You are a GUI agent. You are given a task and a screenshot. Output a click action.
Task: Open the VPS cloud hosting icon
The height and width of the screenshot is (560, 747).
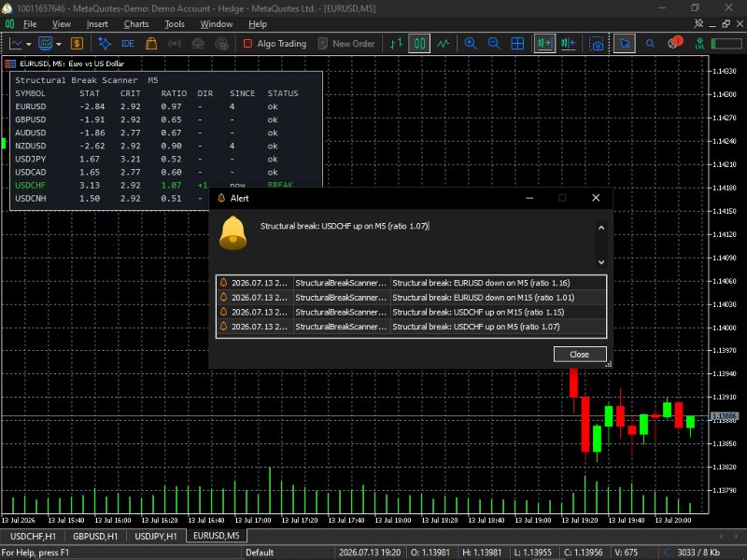[x=198, y=43]
